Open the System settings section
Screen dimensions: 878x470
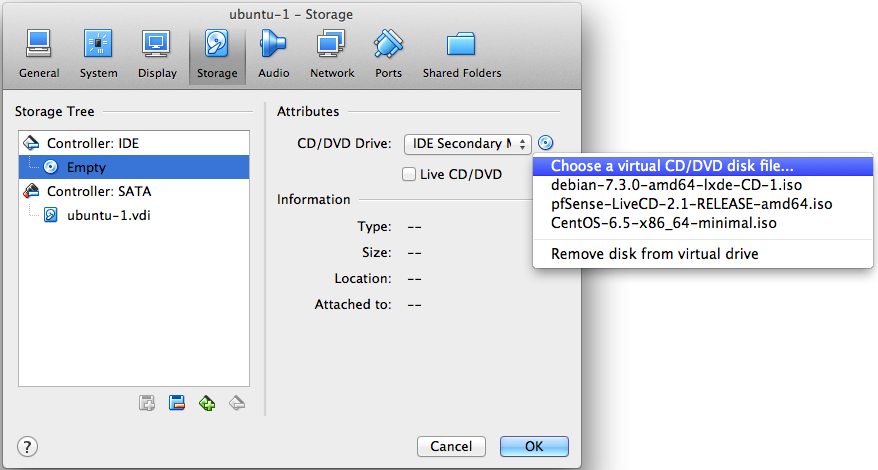point(98,54)
